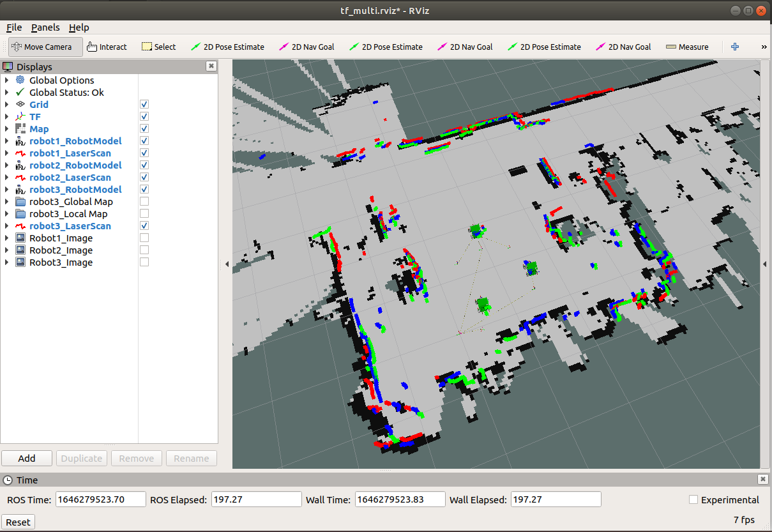Image resolution: width=772 pixels, height=532 pixels.
Task: Click the right-edge panel collapse arrow
Action: pyautogui.click(x=765, y=264)
